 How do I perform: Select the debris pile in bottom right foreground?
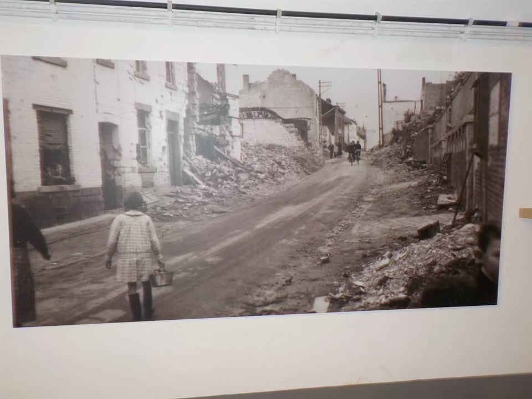click(x=399, y=272)
